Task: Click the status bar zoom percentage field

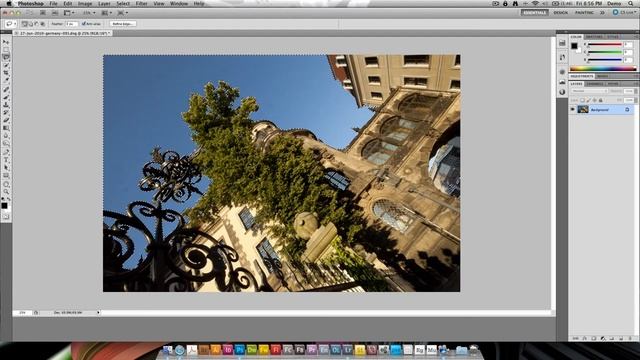Action: click(22, 313)
